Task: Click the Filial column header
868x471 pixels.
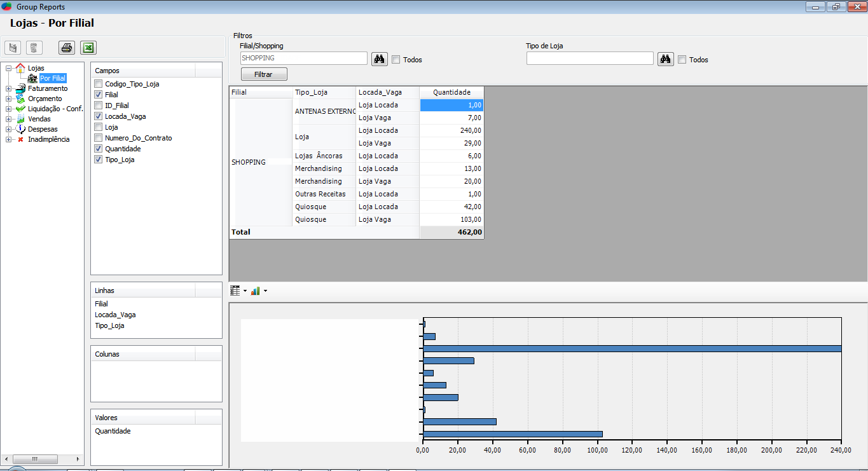Action: click(261, 92)
